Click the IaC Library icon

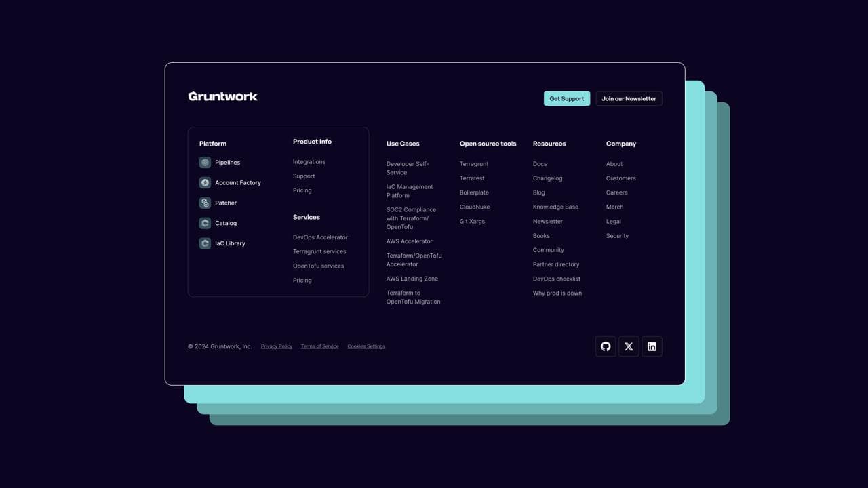point(205,243)
